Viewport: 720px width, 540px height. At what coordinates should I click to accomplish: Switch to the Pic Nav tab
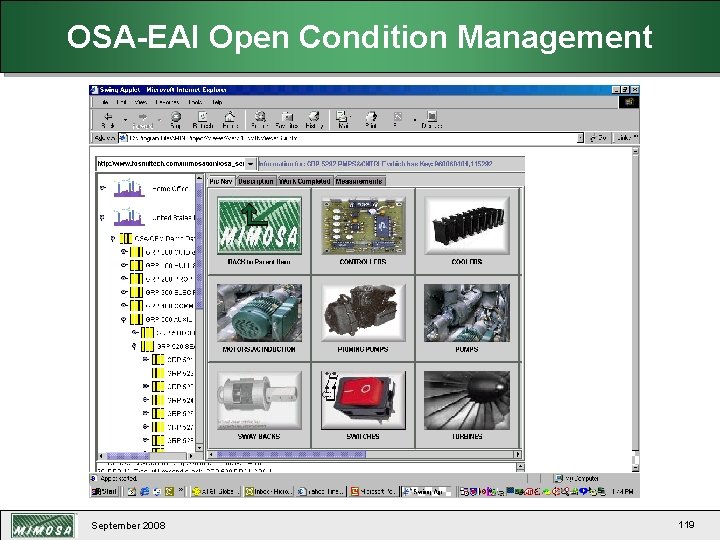(x=221, y=181)
